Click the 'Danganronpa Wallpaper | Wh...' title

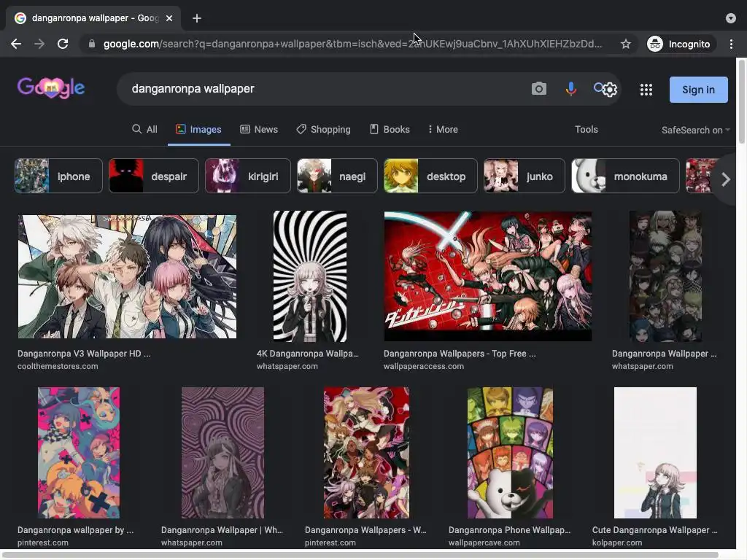point(222,529)
